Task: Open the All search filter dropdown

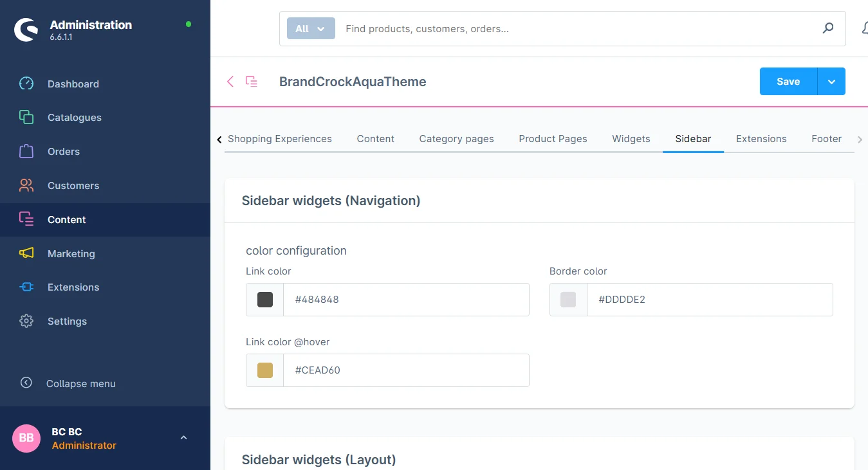Action: point(311,28)
